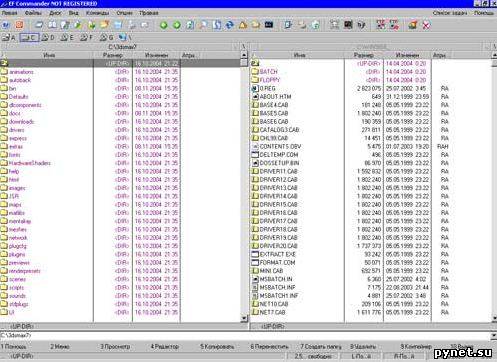
Task: Click the orange square toolbar icon
Action: 19,25
